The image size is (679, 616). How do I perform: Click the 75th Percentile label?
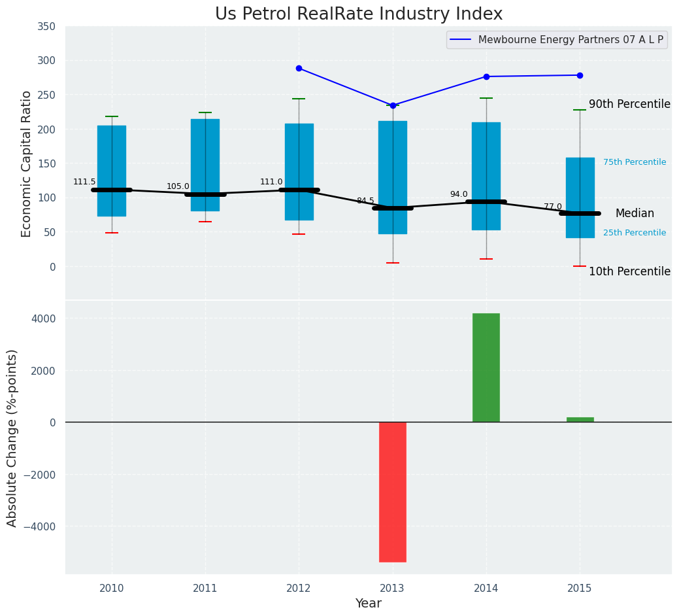coord(635,162)
